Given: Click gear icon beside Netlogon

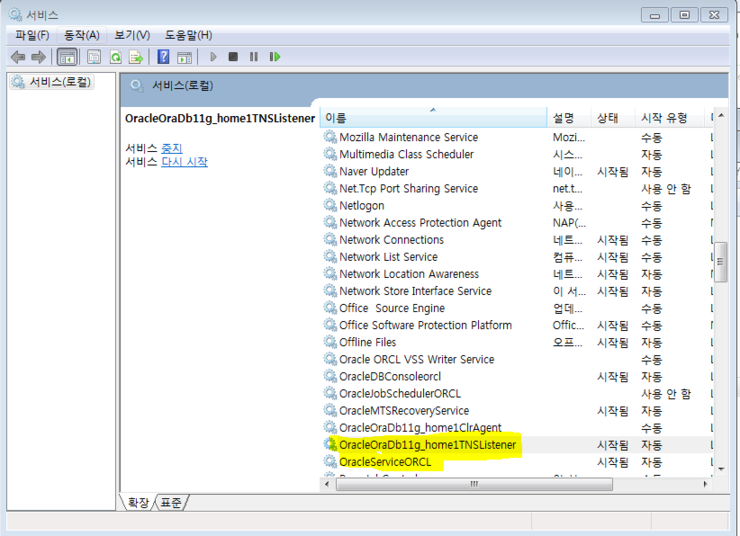Looking at the screenshot, I should (x=330, y=205).
